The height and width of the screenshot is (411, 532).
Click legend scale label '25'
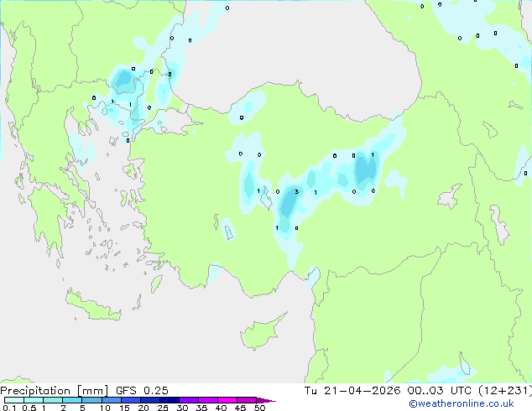point(163,408)
